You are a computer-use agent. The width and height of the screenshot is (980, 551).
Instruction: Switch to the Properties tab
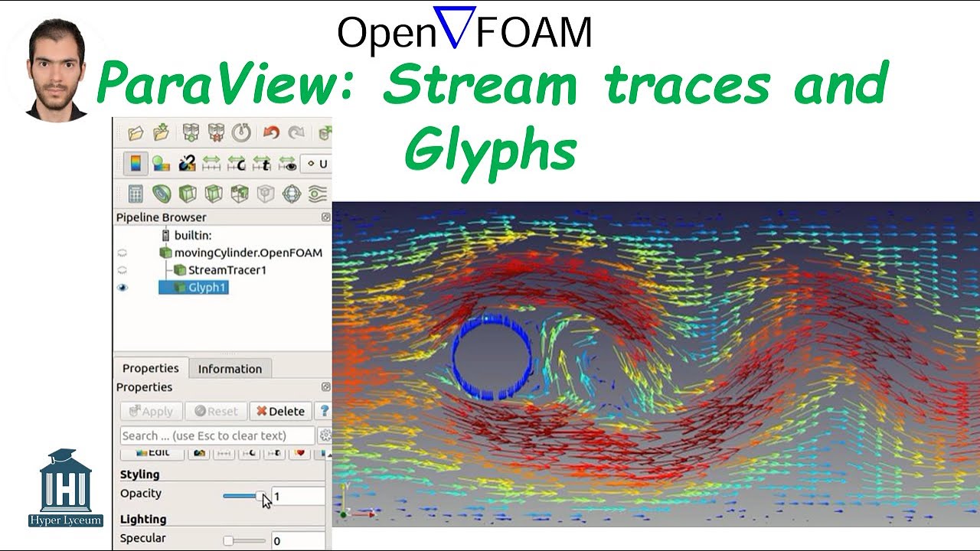[151, 368]
